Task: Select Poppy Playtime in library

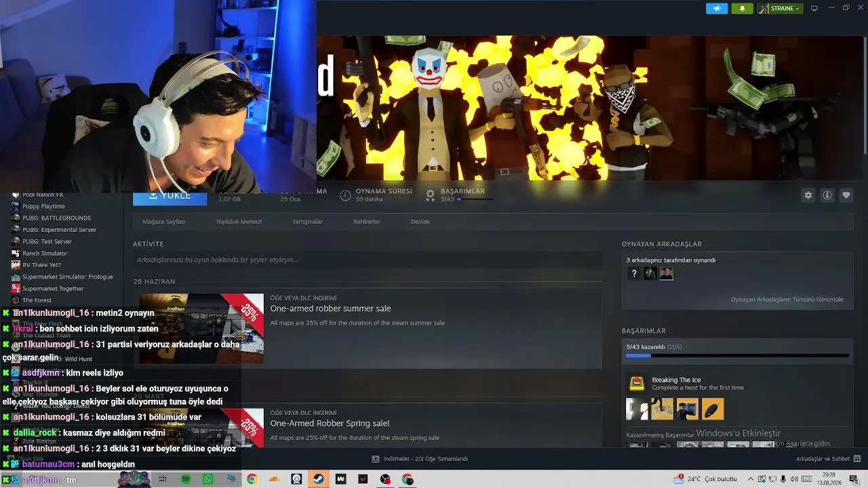Action: pyautogui.click(x=43, y=206)
